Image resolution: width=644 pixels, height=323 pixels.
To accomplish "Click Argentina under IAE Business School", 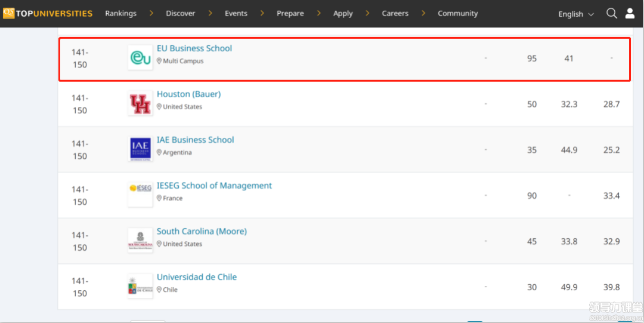I will click(178, 152).
